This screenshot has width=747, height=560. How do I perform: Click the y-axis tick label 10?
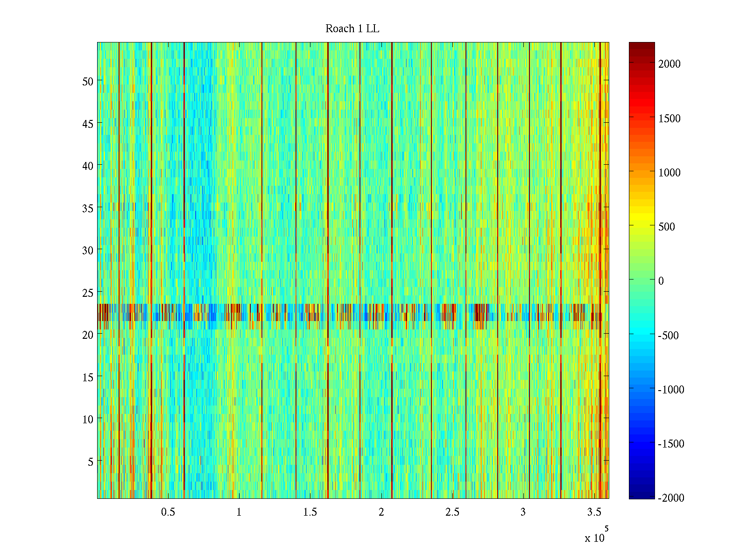coord(88,419)
